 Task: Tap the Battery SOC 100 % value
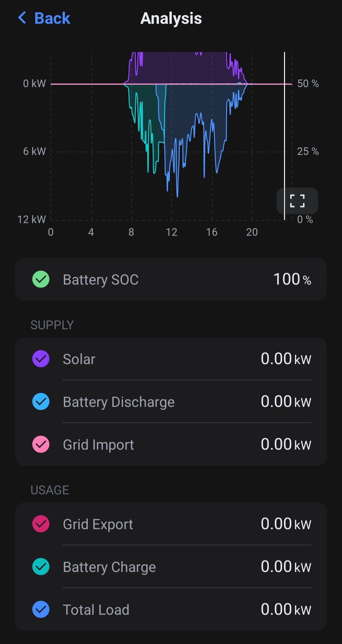[x=292, y=279]
